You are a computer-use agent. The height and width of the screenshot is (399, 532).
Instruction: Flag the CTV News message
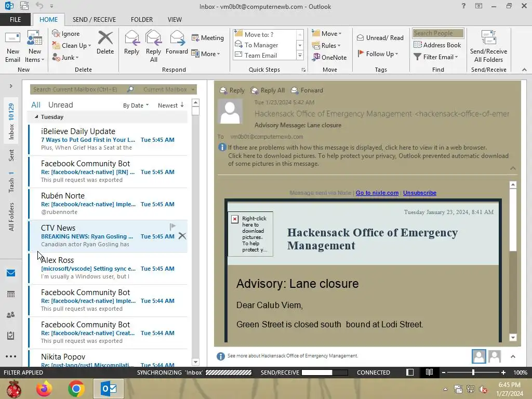tap(172, 227)
